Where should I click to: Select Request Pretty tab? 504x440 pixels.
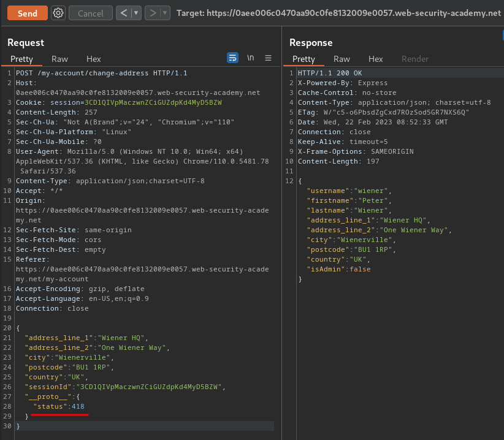point(21,59)
